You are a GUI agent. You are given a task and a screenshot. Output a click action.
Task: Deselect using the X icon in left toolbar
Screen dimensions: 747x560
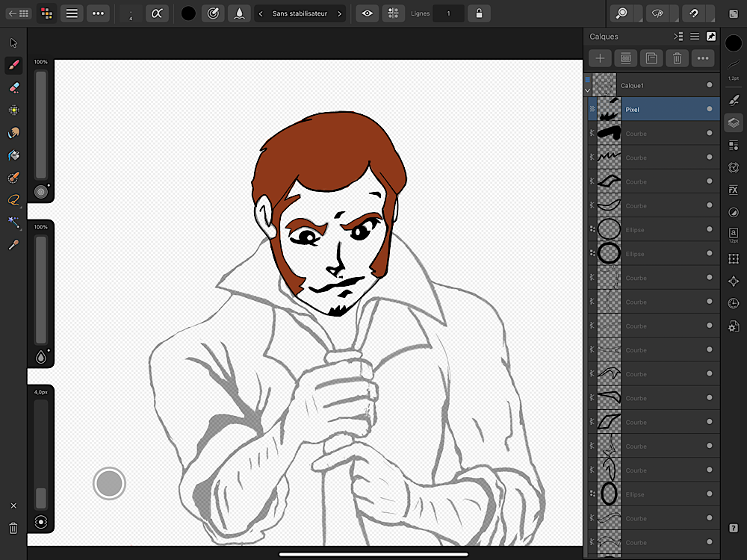coord(13,505)
